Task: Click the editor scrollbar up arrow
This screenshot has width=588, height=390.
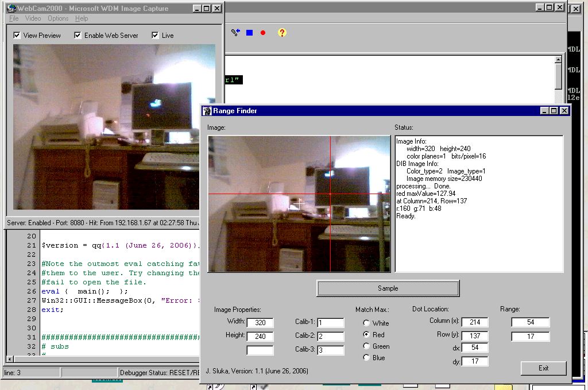Action: pos(558,60)
